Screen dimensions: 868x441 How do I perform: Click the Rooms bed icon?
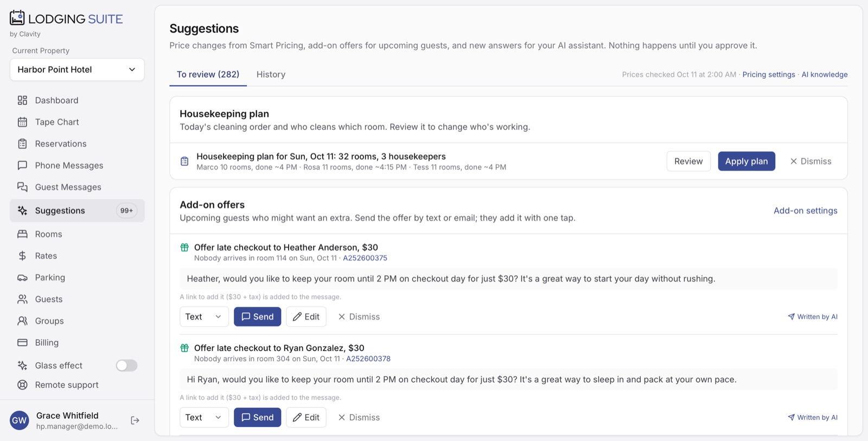tap(22, 234)
